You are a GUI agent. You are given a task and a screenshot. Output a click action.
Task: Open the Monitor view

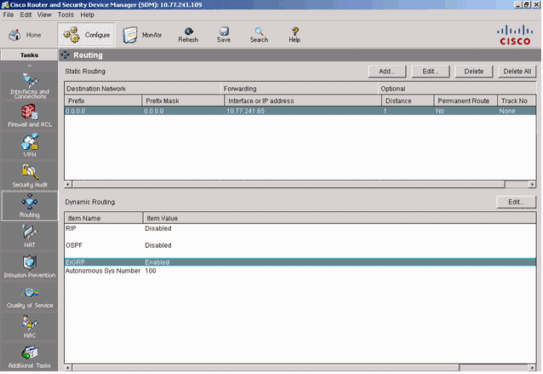(x=142, y=35)
